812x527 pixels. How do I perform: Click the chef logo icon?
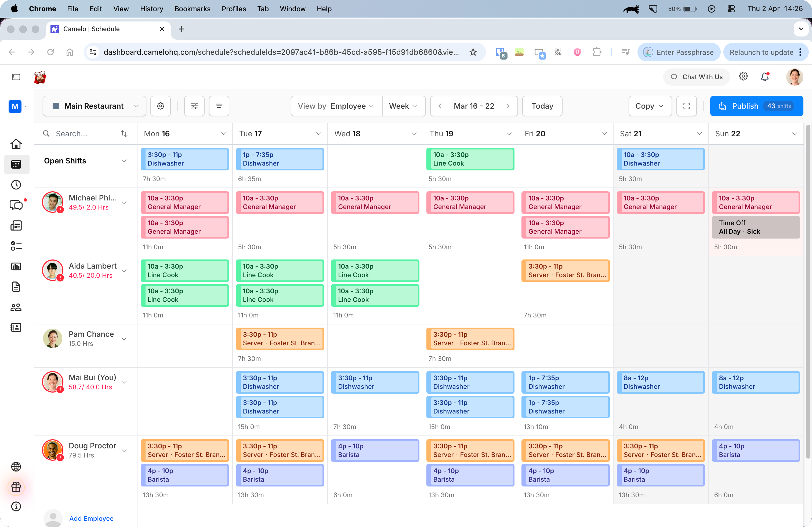coord(40,77)
